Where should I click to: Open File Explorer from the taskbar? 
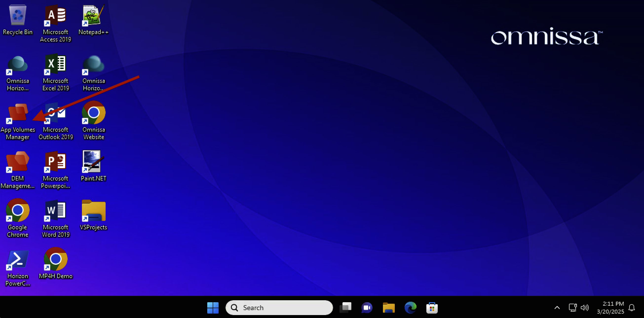[x=389, y=308]
